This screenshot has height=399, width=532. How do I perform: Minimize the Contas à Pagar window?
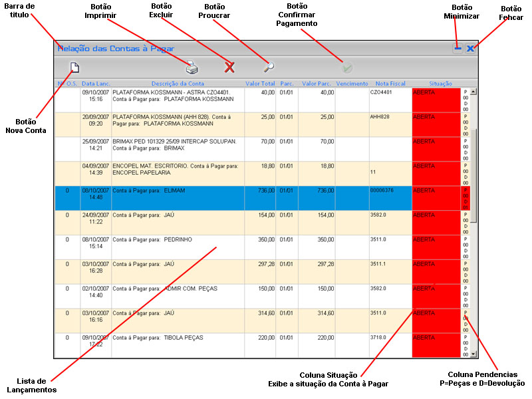(x=458, y=49)
